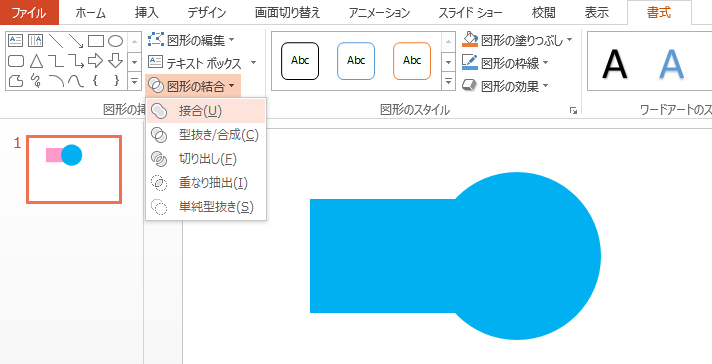Pick the arc shape

click(56, 81)
